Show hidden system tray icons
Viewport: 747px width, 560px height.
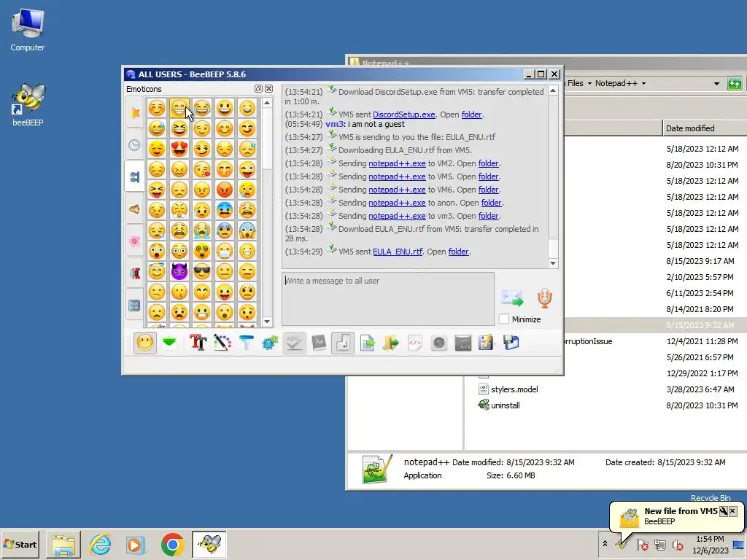[605, 543]
